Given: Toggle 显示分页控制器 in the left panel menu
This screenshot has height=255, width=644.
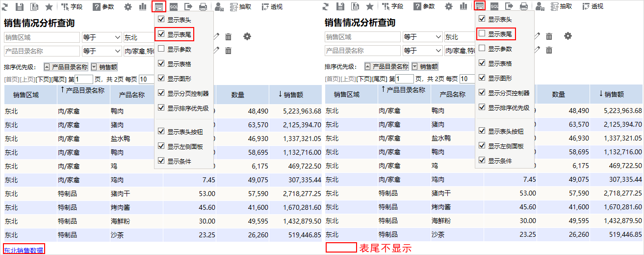Looking at the screenshot, I should tap(161, 93).
